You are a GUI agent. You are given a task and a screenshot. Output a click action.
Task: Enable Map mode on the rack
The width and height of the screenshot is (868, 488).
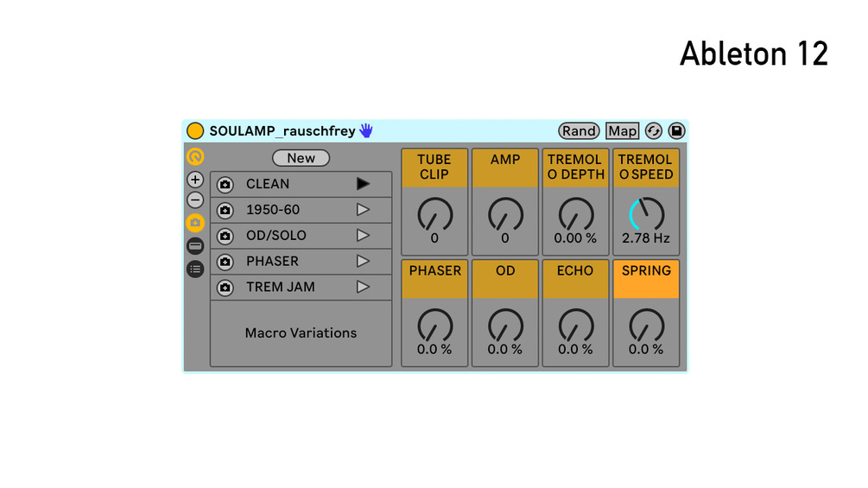point(622,131)
